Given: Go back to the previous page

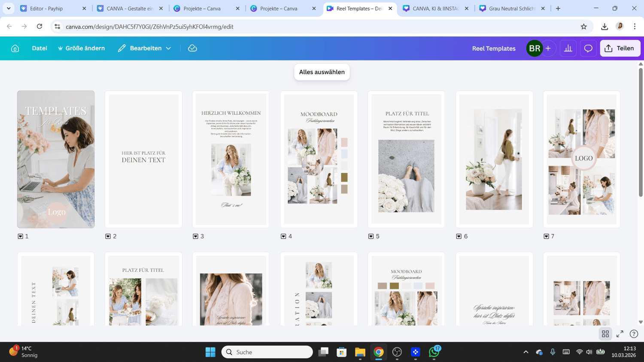Looking at the screenshot, I should coord(9,27).
